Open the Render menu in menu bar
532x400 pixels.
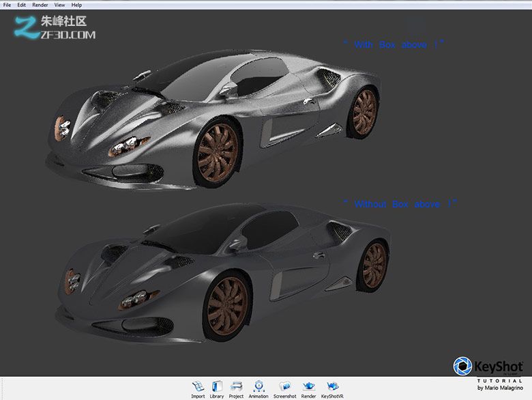coord(40,5)
